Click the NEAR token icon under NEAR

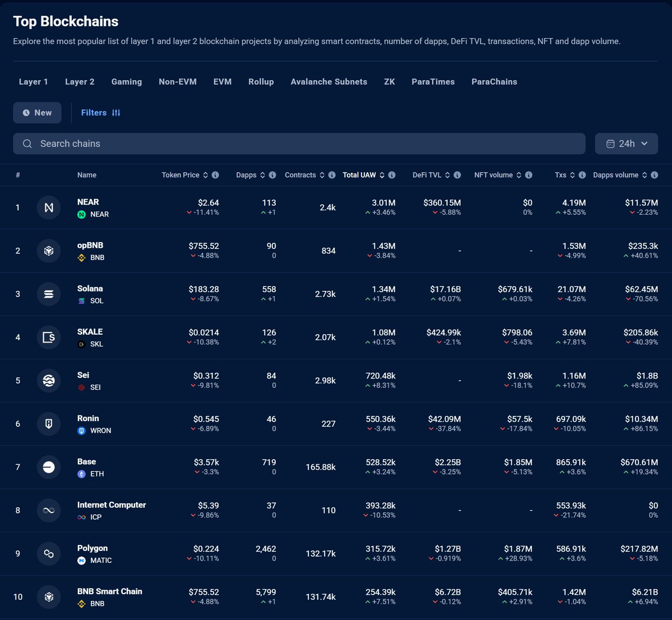(81, 214)
